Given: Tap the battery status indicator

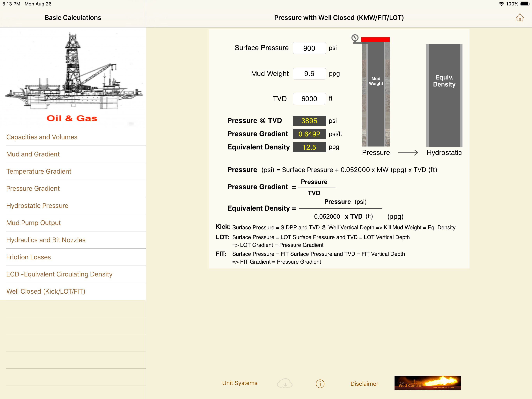Looking at the screenshot, I should [x=525, y=4].
